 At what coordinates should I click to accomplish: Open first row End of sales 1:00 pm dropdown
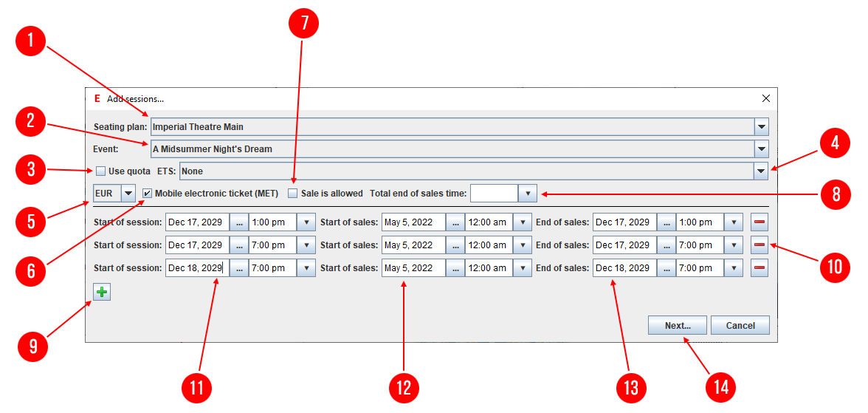pos(734,222)
